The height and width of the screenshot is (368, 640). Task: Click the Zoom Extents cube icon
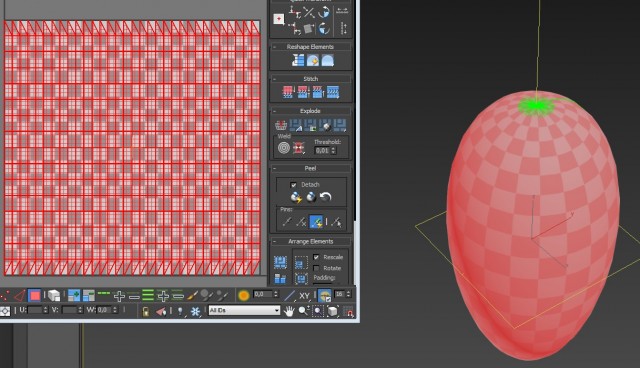[333, 311]
